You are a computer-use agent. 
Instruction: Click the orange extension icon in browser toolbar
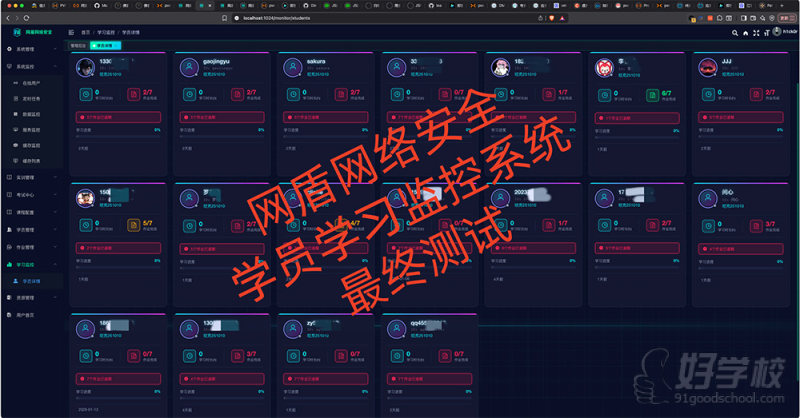coord(710,18)
